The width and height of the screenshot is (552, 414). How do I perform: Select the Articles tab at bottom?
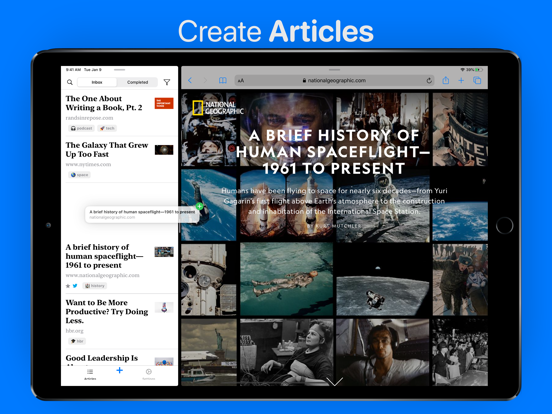pyautogui.click(x=90, y=374)
